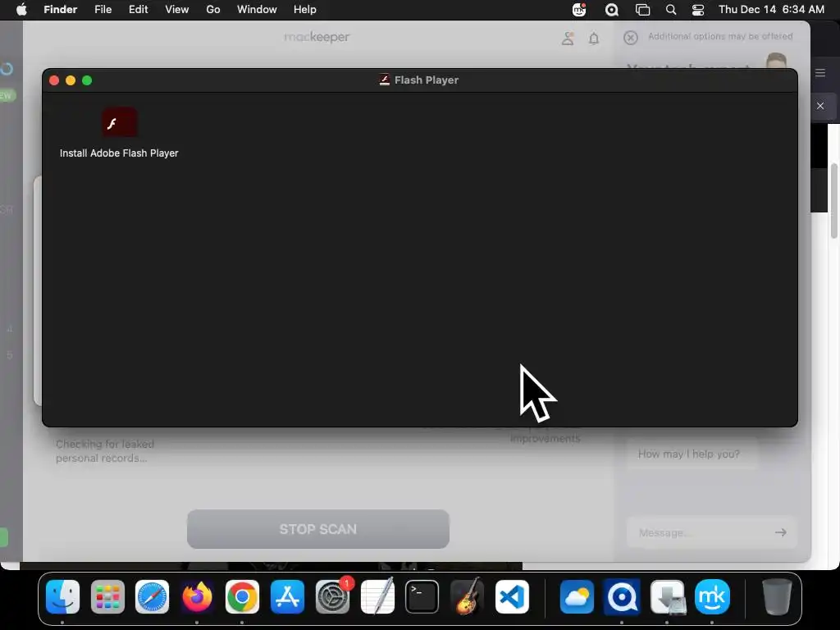Open the Edit menu

(138, 10)
